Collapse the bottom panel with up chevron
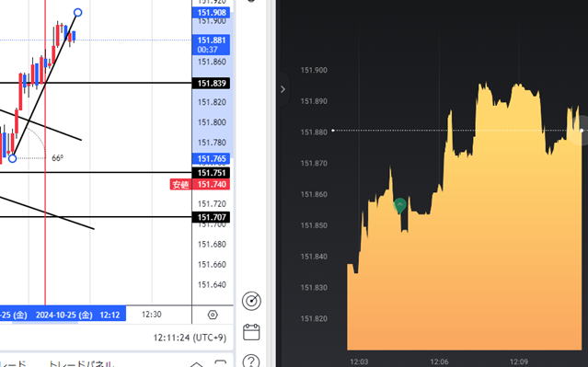Image resolution: width=588 pixels, height=367 pixels. point(197,364)
